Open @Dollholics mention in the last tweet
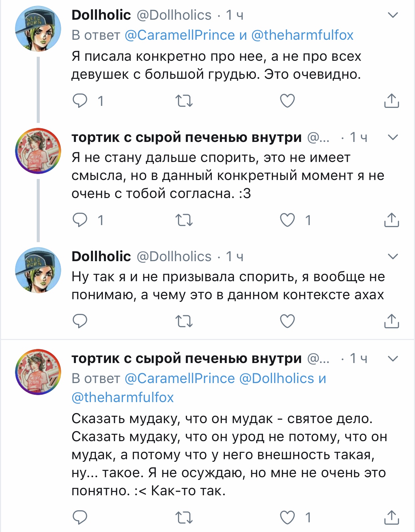415x532 pixels. [x=277, y=378]
